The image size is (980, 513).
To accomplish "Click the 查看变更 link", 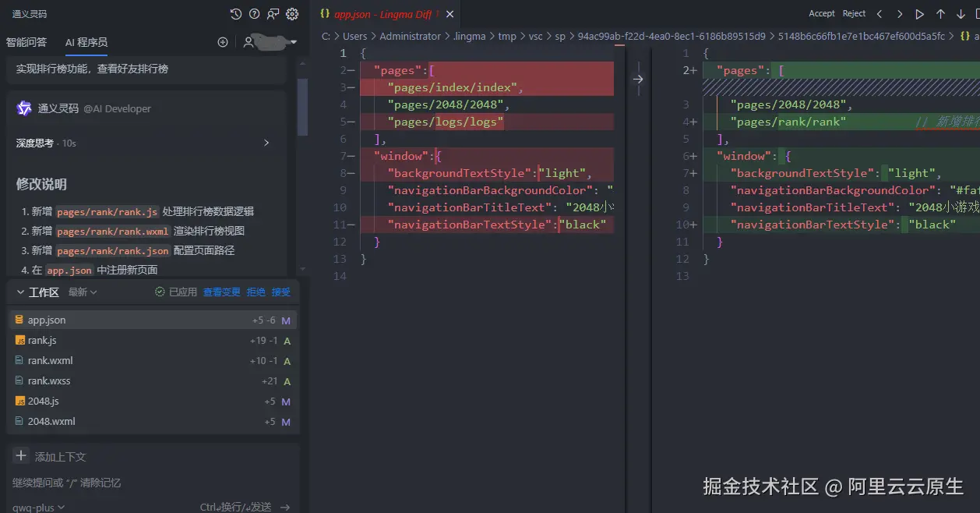I will click(x=222, y=292).
